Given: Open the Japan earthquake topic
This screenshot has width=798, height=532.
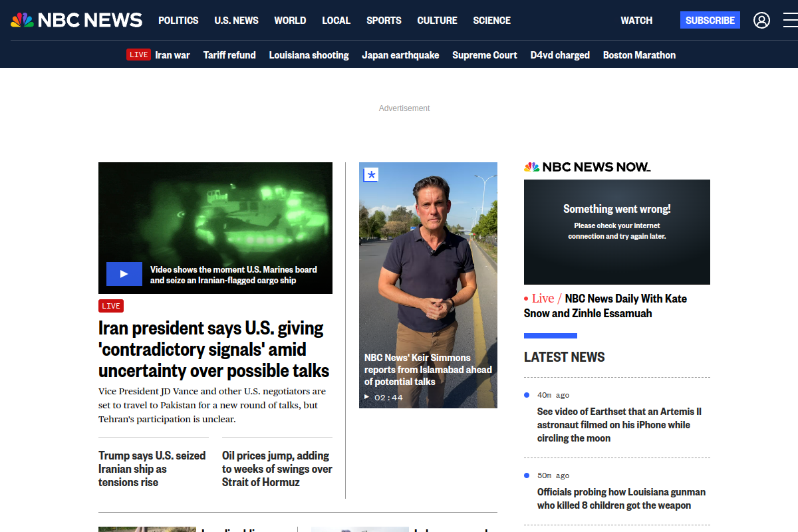Looking at the screenshot, I should [x=400, y=55].
